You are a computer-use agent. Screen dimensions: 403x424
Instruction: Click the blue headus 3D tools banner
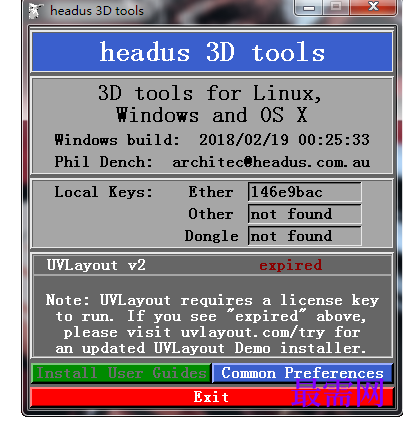pyautogui.click(x=212, y=52)
